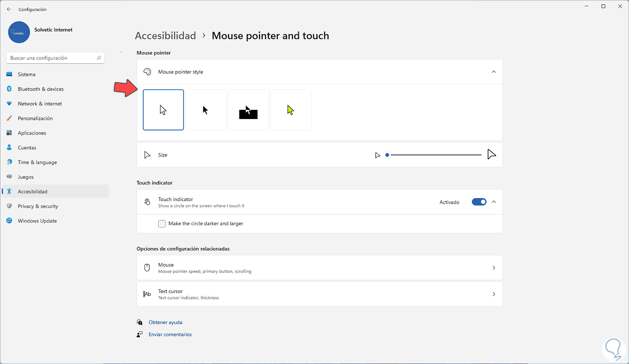
Task: Click the search magnifier icon
Action: pyautogui.click(x=99, y=58)
